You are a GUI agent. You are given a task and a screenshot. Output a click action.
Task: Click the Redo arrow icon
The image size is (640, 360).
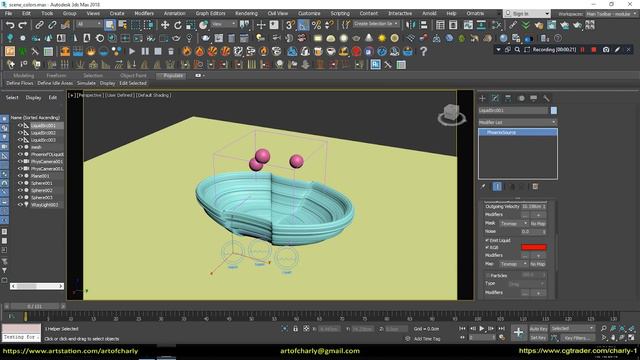pos(22,25)
